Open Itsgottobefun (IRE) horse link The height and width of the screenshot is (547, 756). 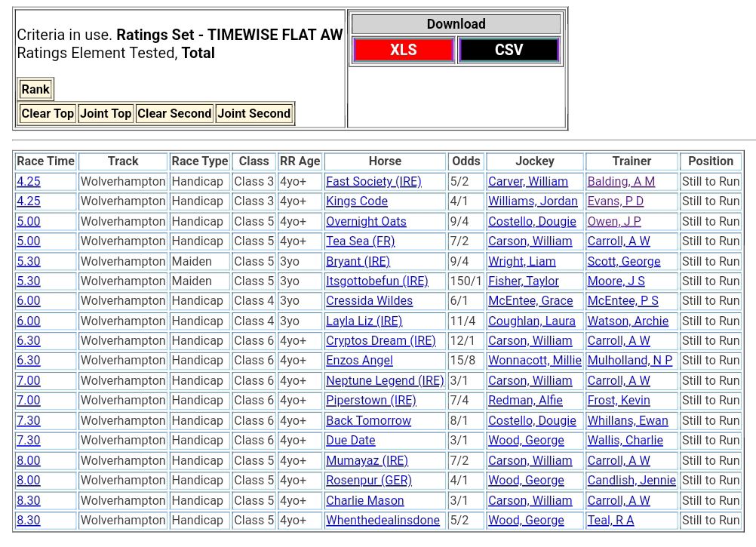click(376, 281)
